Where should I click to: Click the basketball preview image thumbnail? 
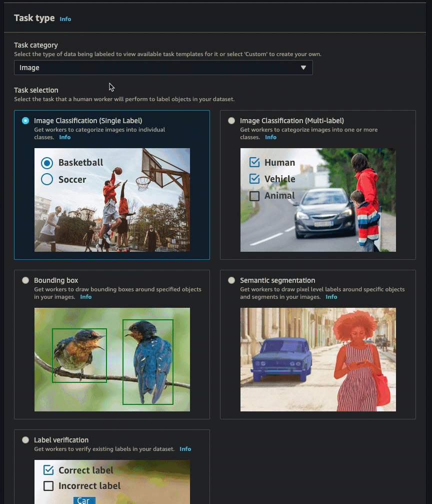[111, 200]
